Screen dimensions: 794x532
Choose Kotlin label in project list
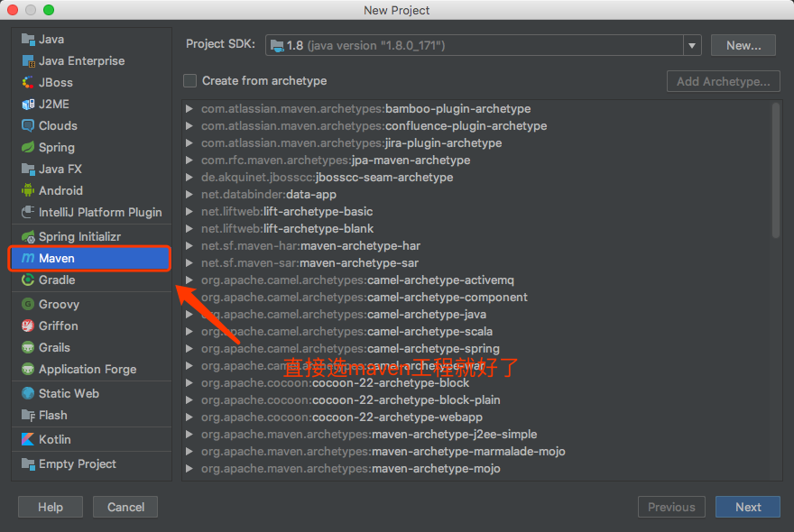55,440
